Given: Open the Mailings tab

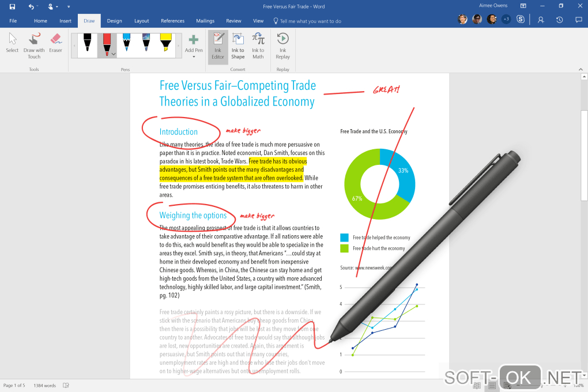Looking at the screenshot, I should coord(205,21).
